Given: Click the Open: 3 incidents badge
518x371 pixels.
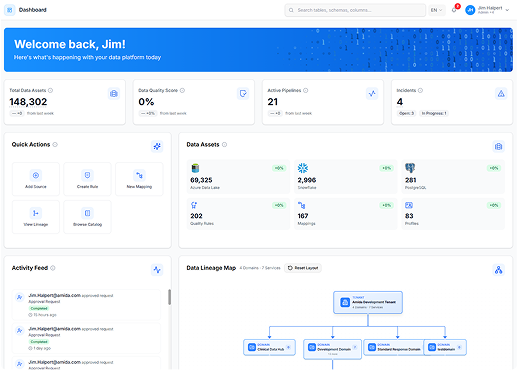Looking at the screenshot, I should click(406, 113).
